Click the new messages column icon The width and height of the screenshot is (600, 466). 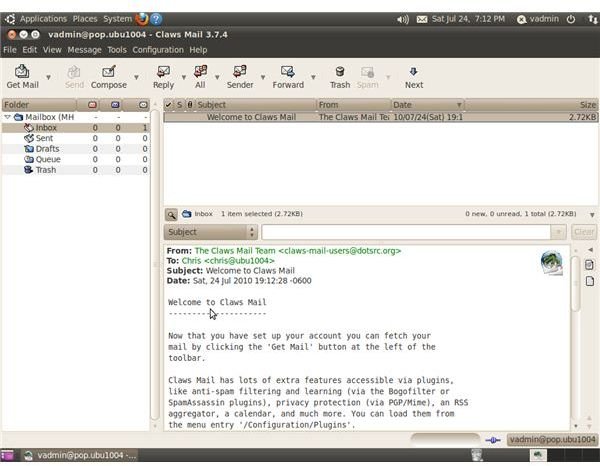coord(92,105)
